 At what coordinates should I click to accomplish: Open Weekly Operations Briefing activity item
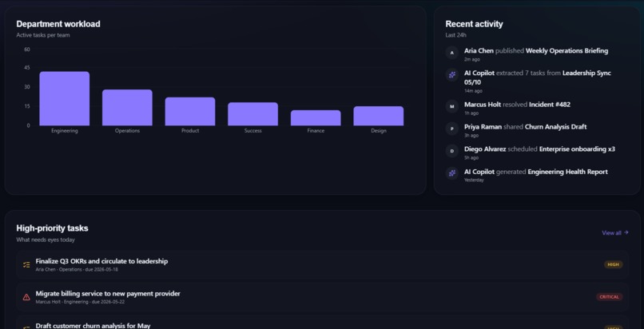coord(566,51)
